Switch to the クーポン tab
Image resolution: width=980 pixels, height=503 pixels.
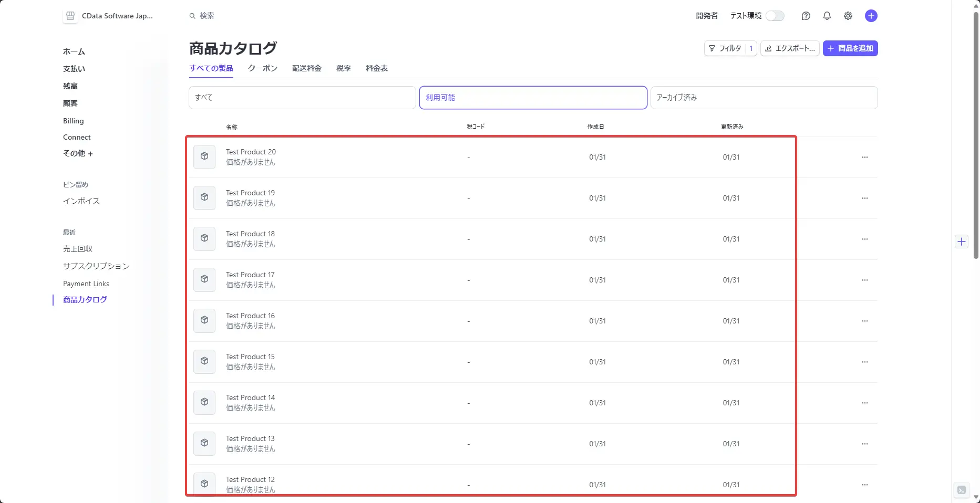tap(263, 68)
